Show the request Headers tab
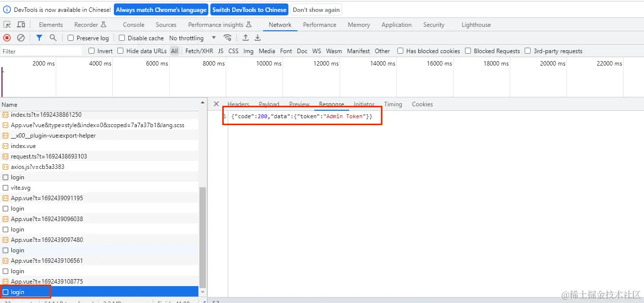644x303 pixels. coord(238,104)
